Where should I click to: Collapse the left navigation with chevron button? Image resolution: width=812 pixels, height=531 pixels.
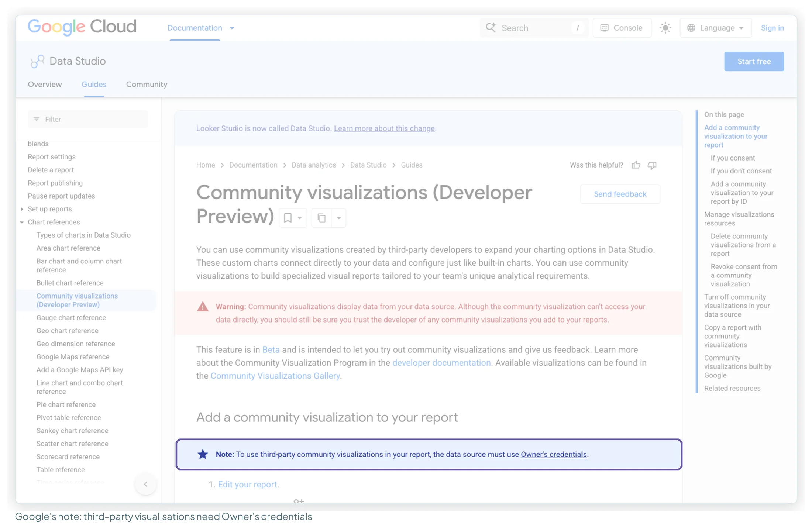tap(146, 484)
